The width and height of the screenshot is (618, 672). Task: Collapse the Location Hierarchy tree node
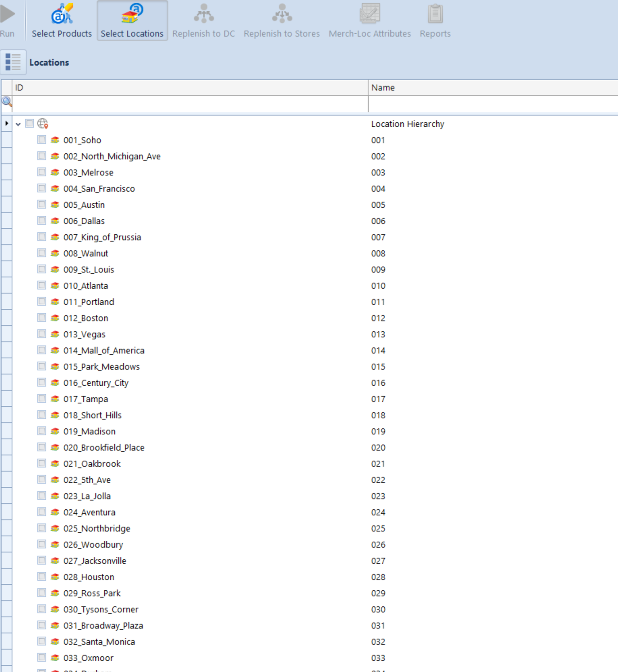18,124
